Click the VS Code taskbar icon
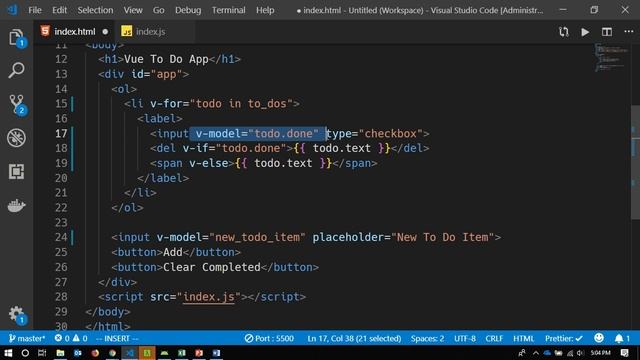 point(130,353)
